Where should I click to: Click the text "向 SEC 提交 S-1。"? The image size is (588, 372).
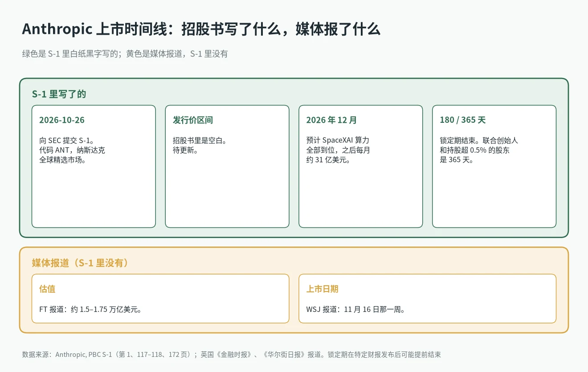pyautogui.click(x=66, y=141)
